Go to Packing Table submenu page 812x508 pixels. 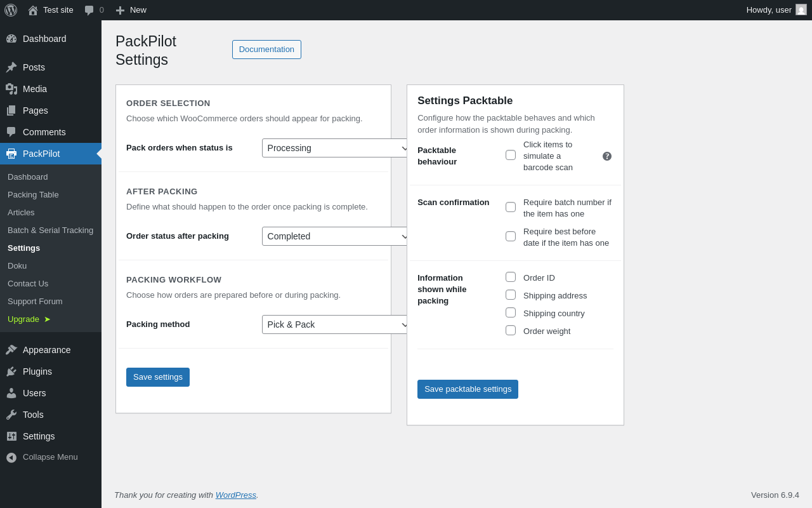tap(33, 194)
